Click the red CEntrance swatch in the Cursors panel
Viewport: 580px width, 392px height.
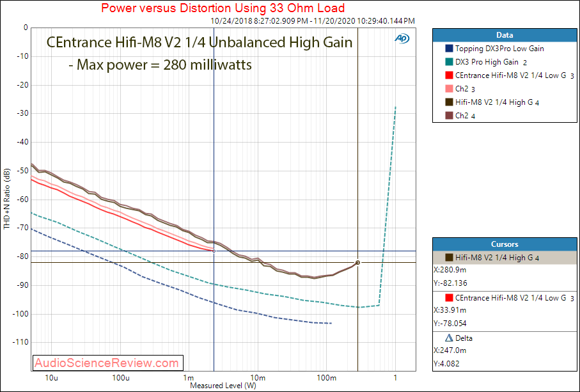click(x=449, y=298)
